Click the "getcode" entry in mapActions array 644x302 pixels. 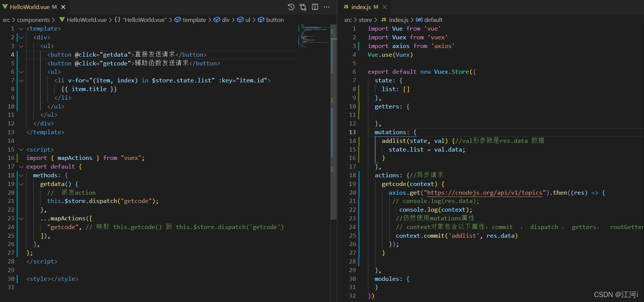tap(63, 227)
